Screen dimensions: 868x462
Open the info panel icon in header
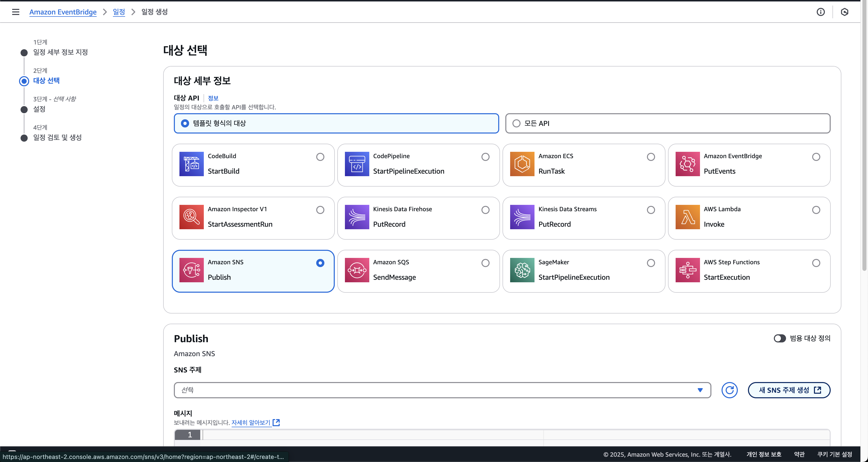[821, 12]
